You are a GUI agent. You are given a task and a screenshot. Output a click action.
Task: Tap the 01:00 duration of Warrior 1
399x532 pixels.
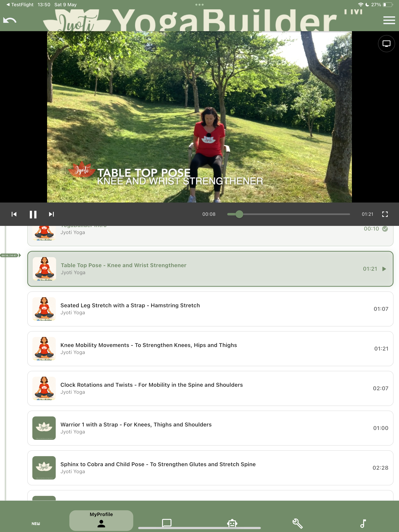[x=381, y=428]
